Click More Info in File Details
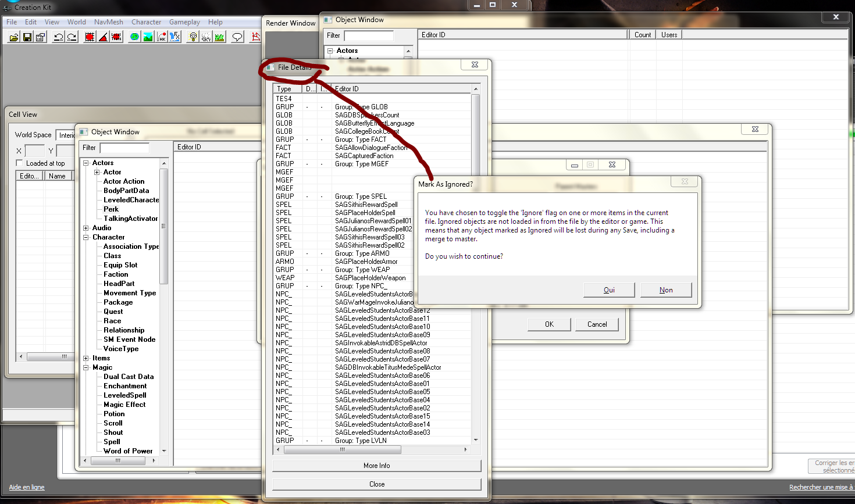The height and width of the screenshot is (504, 855). point(377,466)
